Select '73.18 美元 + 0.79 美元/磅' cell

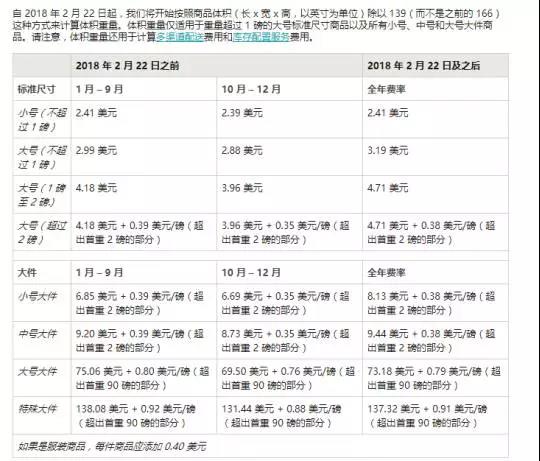pyautogui.click(x=434, y=378)
